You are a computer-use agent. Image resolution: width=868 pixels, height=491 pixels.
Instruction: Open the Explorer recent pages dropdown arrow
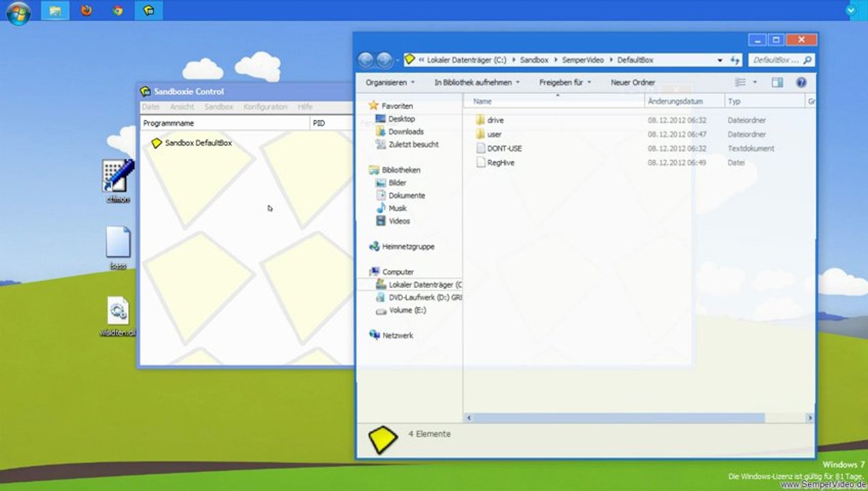tap(397, 60)
